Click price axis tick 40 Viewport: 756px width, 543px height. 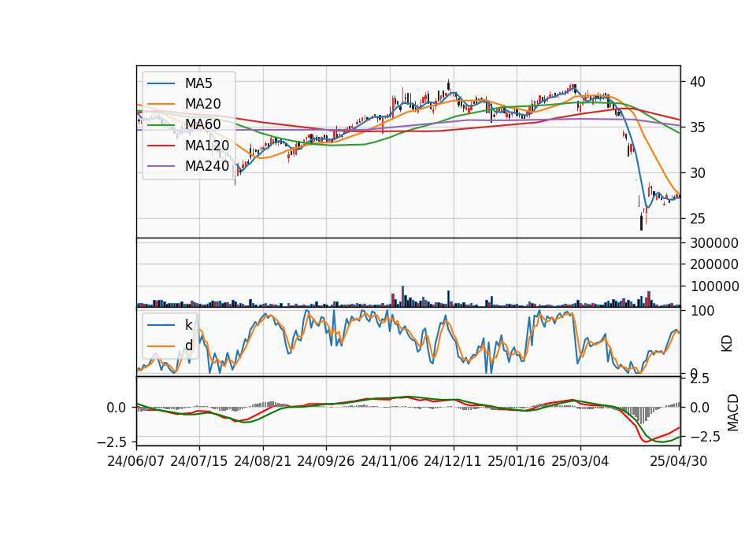pos(697,82)
